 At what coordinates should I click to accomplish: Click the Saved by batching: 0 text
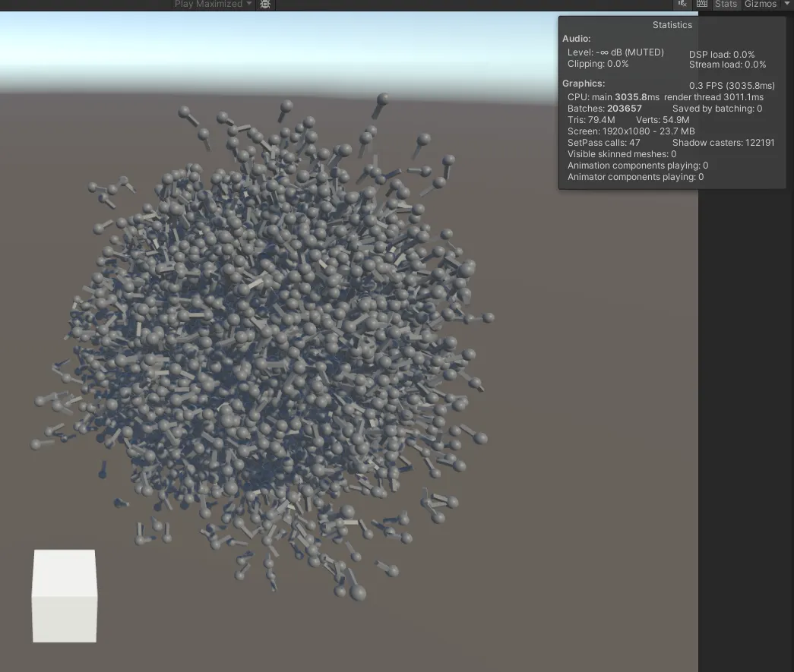717,109
